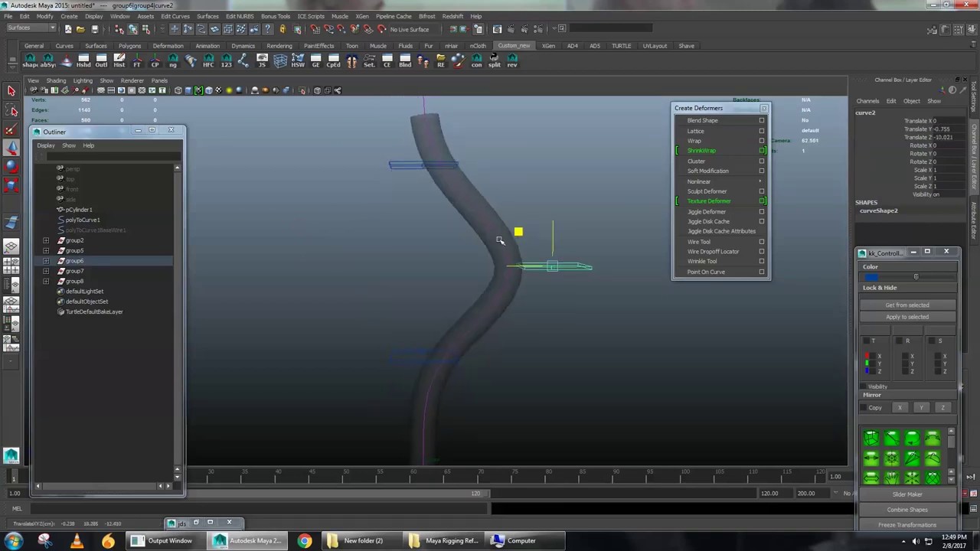Click the hand control shape icon in kk_Controllers
The width and height of the screenshot is (980, 551).
[891, 478]
